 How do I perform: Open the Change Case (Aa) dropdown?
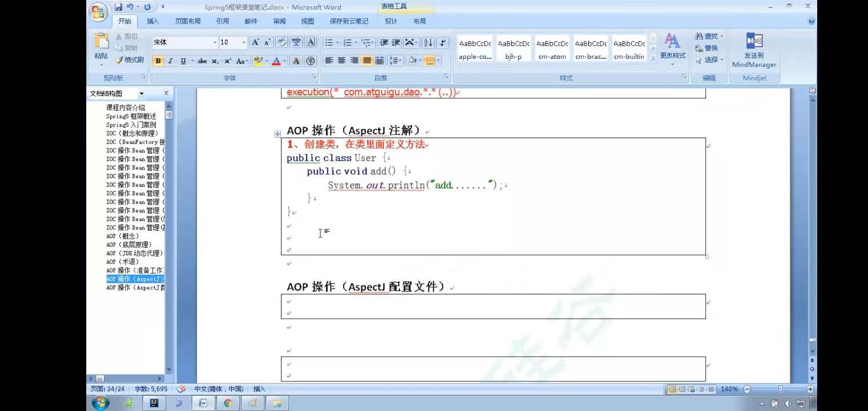coord(242,61)
